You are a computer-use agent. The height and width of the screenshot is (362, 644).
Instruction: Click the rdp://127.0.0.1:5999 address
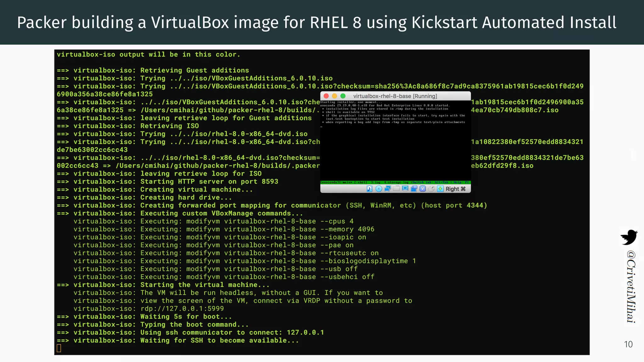pyautogui.click(x=182, y=309)
